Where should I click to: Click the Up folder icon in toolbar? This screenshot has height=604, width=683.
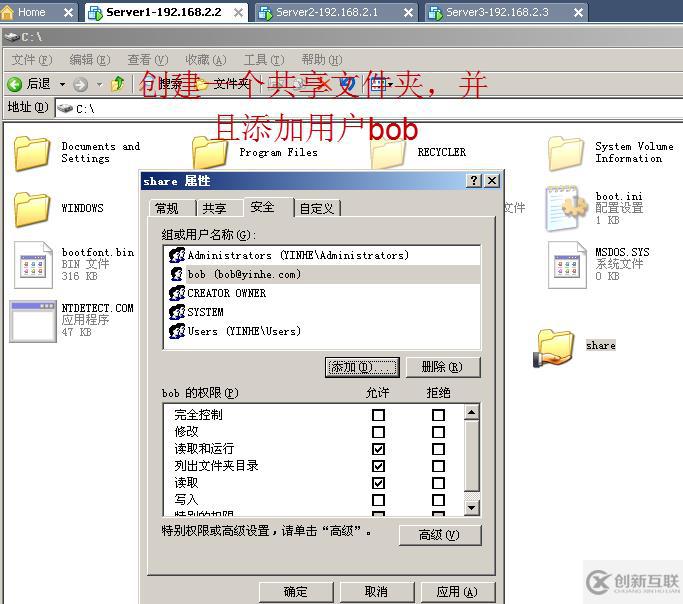[x=118, y=84]
